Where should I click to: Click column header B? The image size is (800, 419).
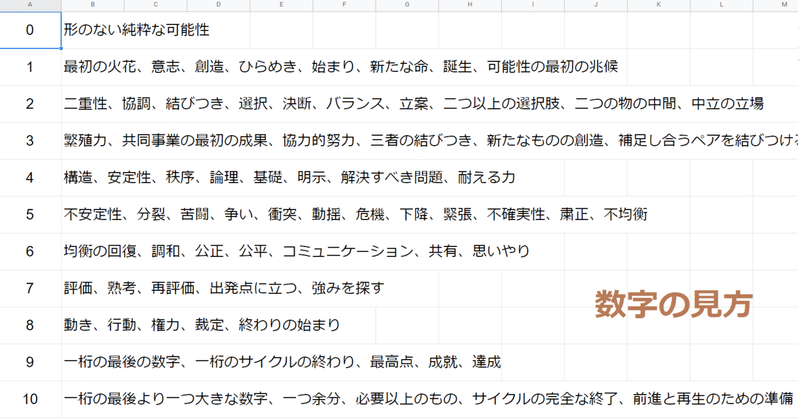coord(93,5)
